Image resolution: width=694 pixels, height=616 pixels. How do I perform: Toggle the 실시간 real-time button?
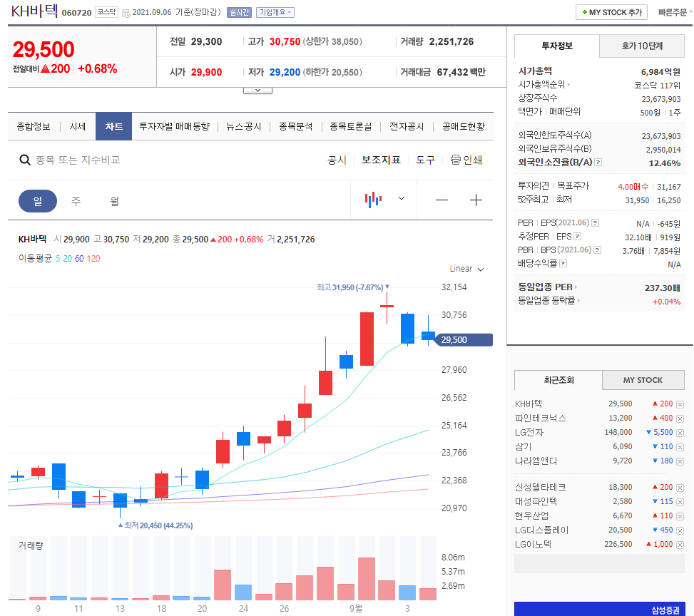coord(239,12)
